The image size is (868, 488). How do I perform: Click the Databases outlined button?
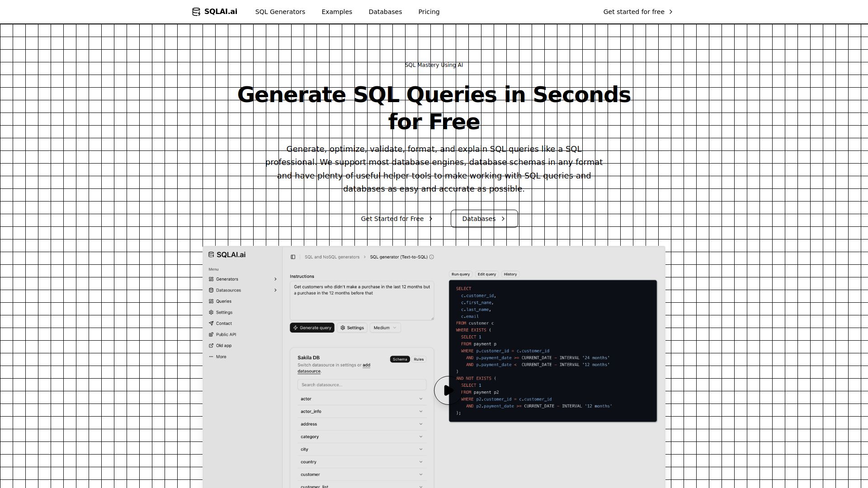click(x=484, y=219)
